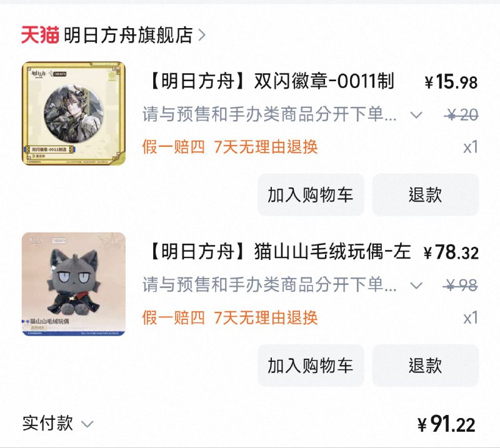Click the ¥15.98 badge price
Viewport: 500px width, 448px height.
point(451,82)
